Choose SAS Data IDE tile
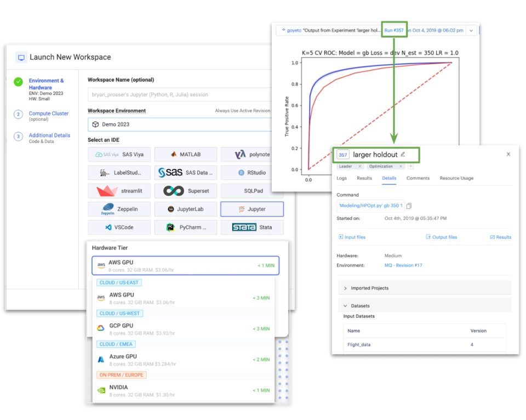Screen dimensions: 526x420 click(186, 173)
